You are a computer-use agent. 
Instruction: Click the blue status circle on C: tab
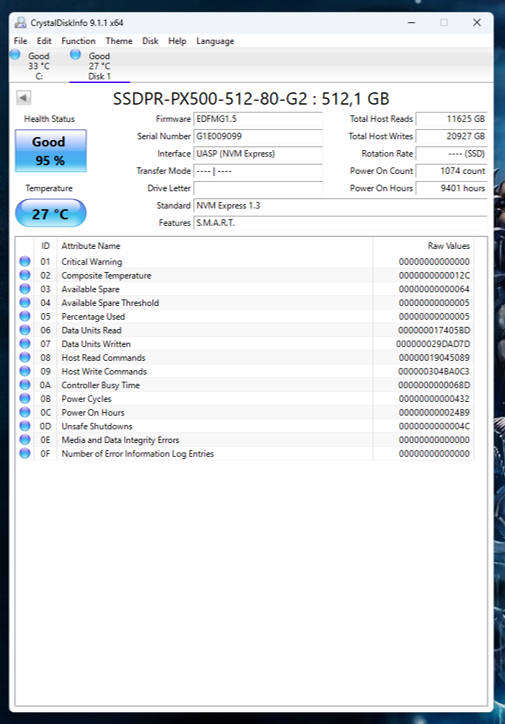click(x=15, y=54)
